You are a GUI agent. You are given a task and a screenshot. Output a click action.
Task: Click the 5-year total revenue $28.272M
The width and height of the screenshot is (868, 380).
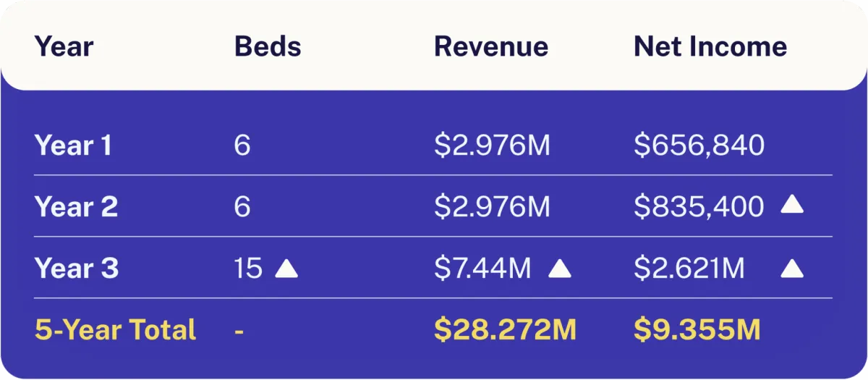click(x=505, y=330)
